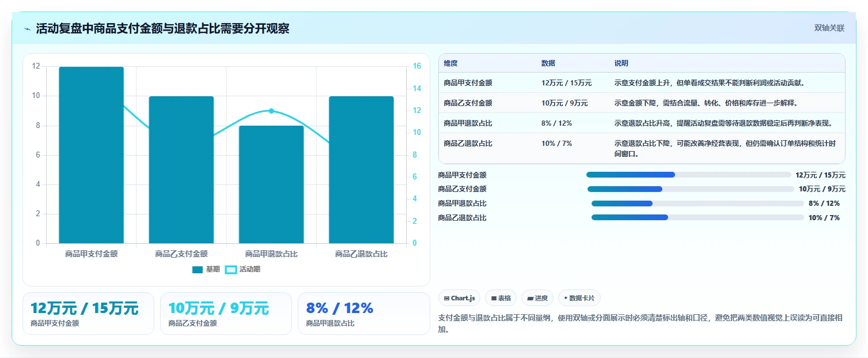Select the 10% / 7% cell in the table
Viewport: 868px width, 358px height.
(556, 144)
